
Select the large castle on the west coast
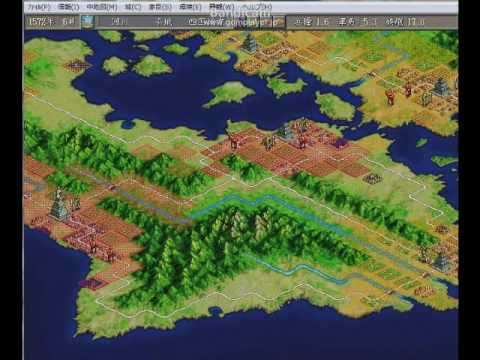pyautogui.click(x=60, y=204)
